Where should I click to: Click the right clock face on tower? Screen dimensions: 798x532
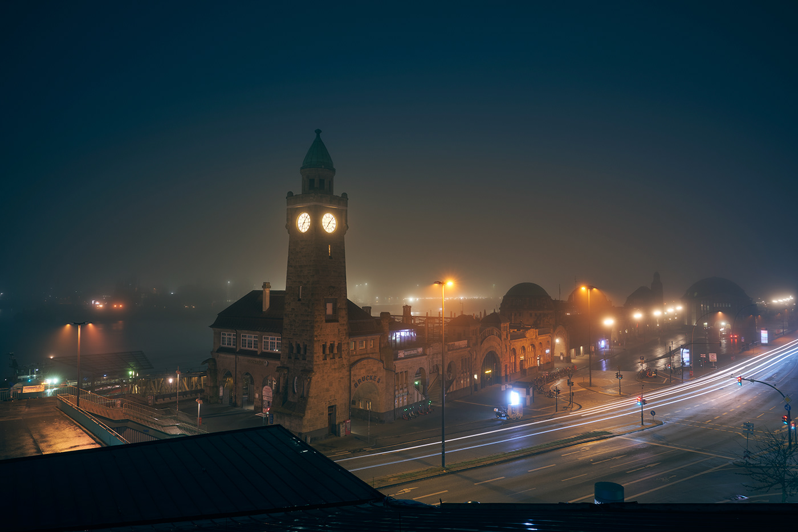click(329, 223)
